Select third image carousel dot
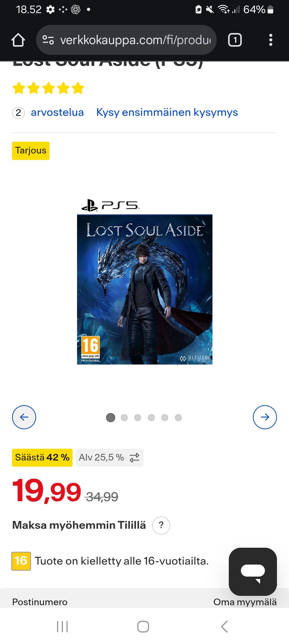Viewport: 289px width, 644px height. (138, 417)
